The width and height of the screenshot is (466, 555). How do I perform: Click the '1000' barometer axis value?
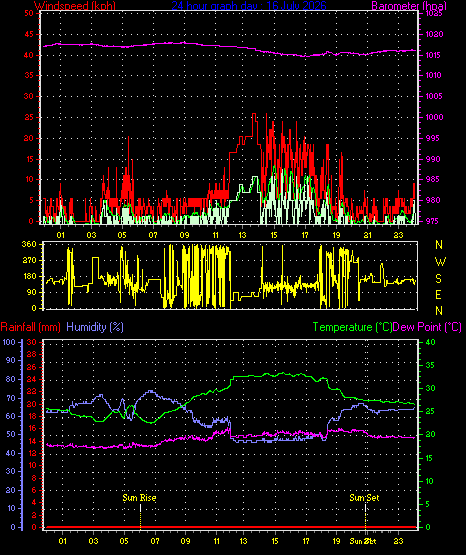point(434,117)
